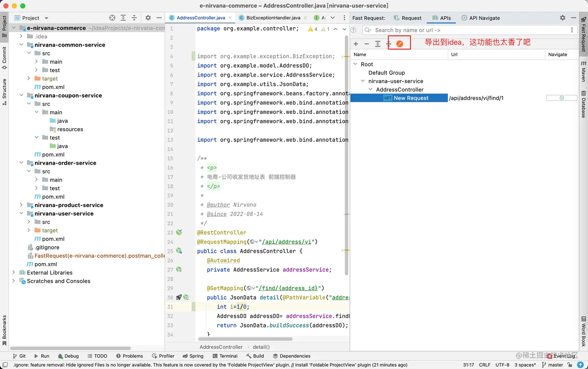Click the Spring bean gutter icon on line 23
This screenshot has height=369, width=588.
(179, 232)
